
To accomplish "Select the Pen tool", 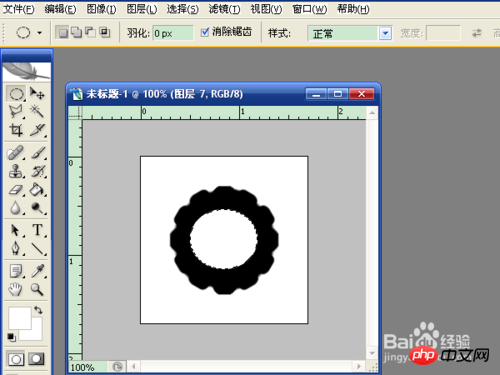I will [16, 249].
